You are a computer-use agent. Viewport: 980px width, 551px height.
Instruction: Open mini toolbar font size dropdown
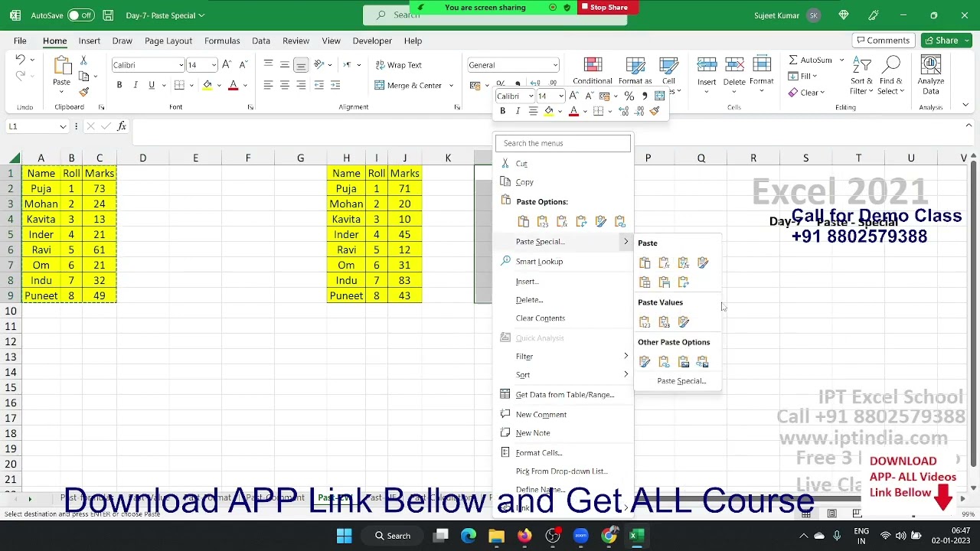[560, 96]
